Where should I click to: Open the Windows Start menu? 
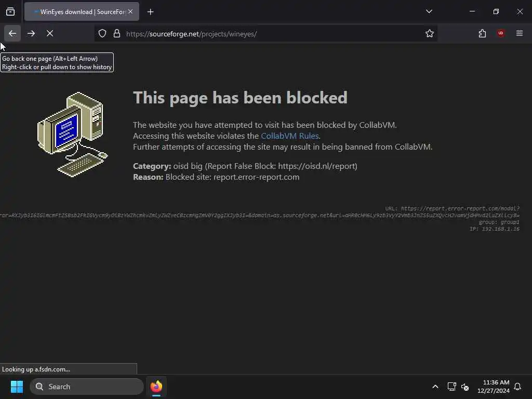pyautogui.click(x=17, y=387)
